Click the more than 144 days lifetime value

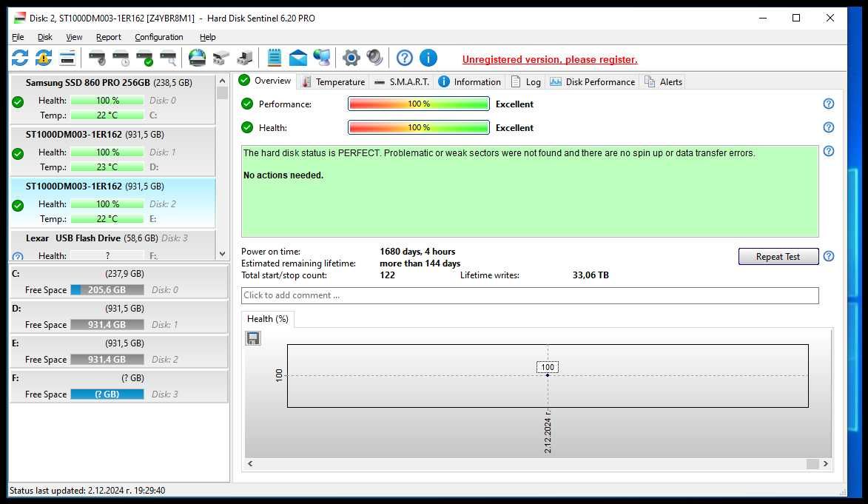click(420, 263)
